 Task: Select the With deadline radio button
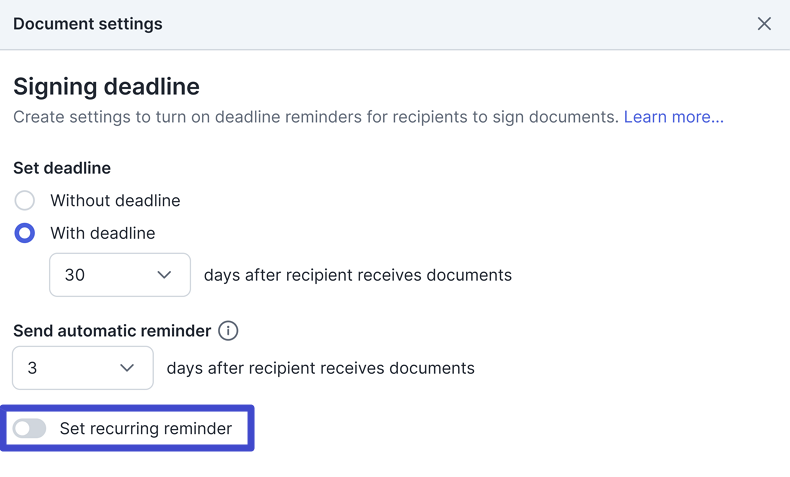25,233
